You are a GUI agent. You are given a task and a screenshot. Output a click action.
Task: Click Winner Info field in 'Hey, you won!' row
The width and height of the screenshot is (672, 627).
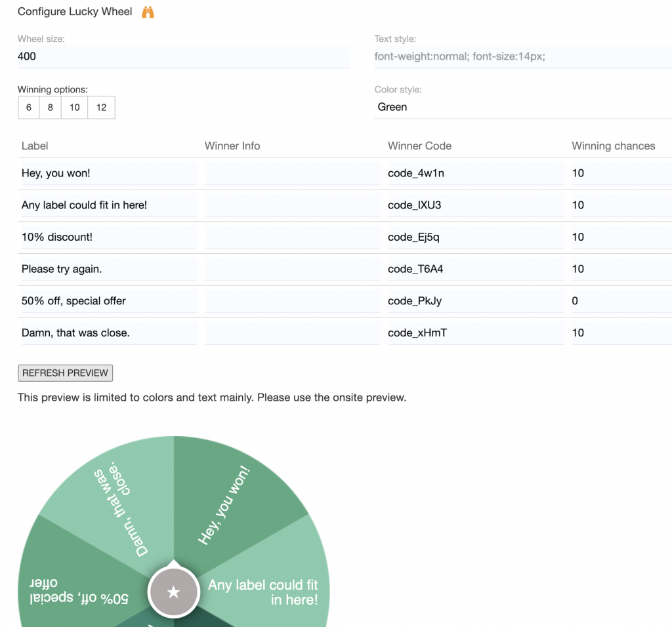click(x=292, y=173)
